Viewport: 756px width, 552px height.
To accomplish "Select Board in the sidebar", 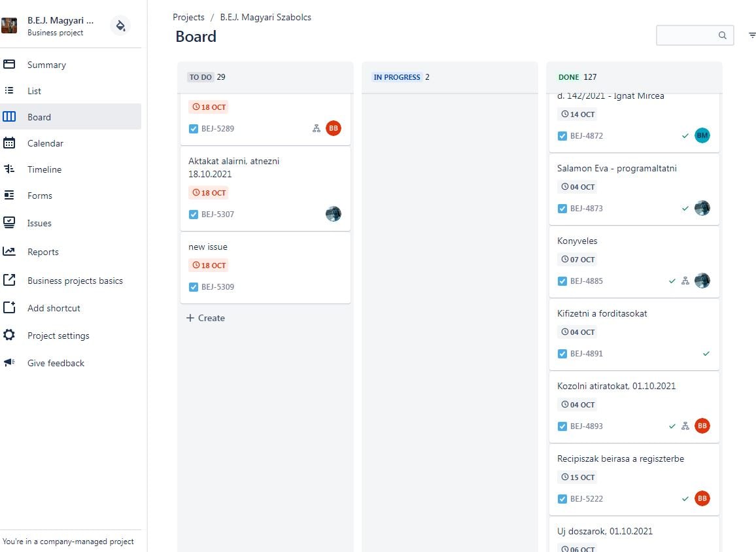I will click(x=71, y=116).
